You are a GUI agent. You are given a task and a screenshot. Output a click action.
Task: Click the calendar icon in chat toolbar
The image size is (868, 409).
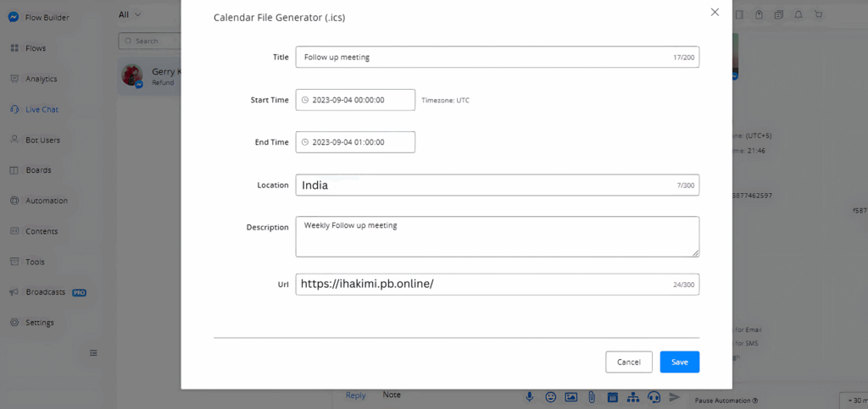612,396
